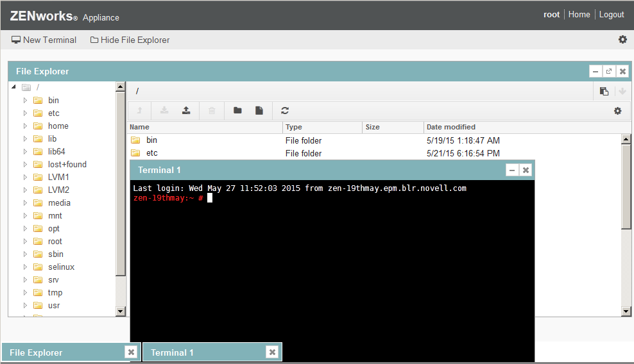Expand the lib64 folder in tree
The height and width of the screenshot is (364, 634).
pyautogui.click(x=25, y=151)
